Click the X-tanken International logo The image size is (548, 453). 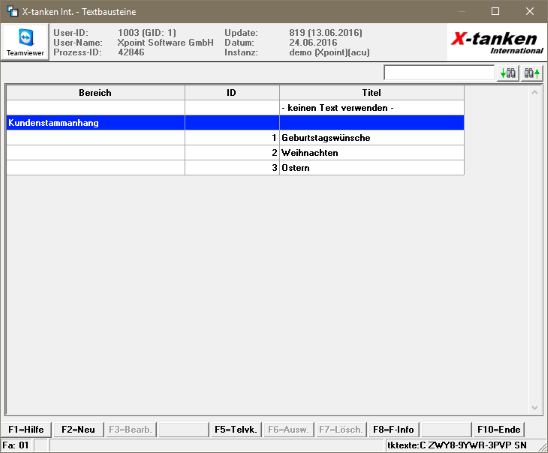[x=496, y=42]
